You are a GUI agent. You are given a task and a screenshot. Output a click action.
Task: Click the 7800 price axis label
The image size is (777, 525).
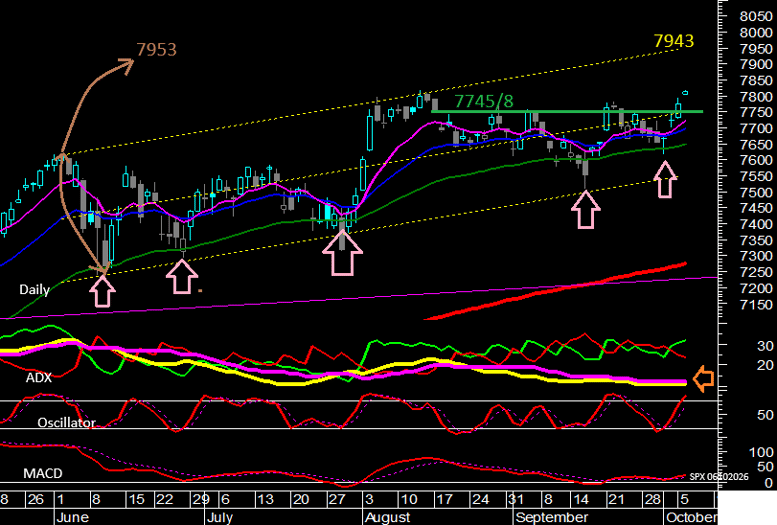click(756, 97)
